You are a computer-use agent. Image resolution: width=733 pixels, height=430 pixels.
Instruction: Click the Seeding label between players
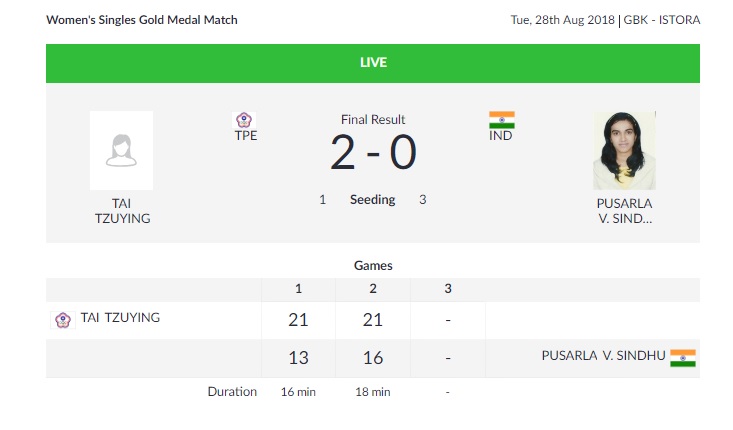pyautogui.click(x=373, y=200)
